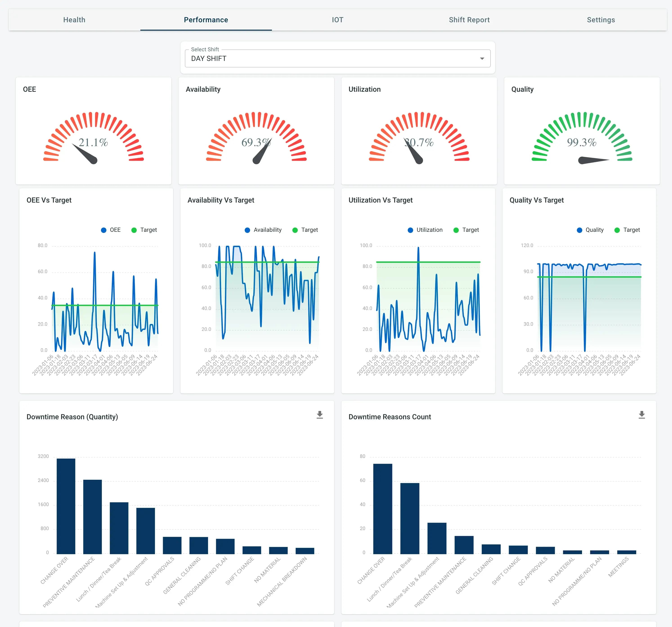Toggle Target legend in Quality chart
672x627 pixels.
(x=617, y=230)
